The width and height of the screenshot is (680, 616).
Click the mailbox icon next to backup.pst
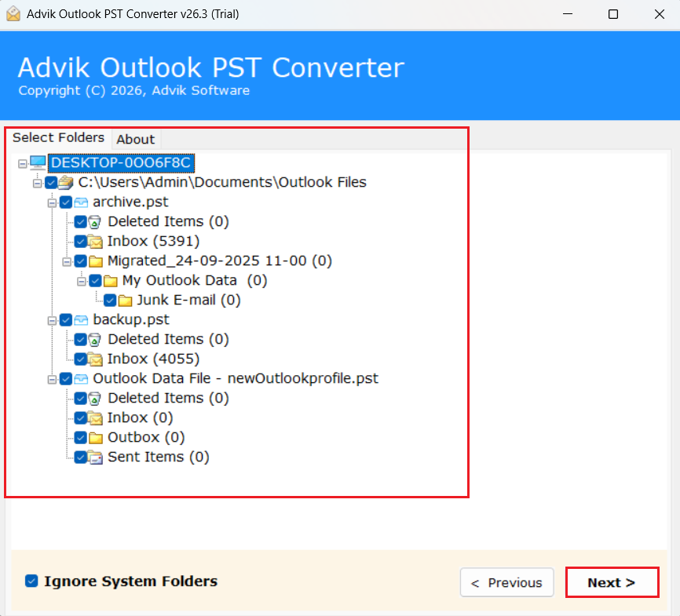point(81,320)
